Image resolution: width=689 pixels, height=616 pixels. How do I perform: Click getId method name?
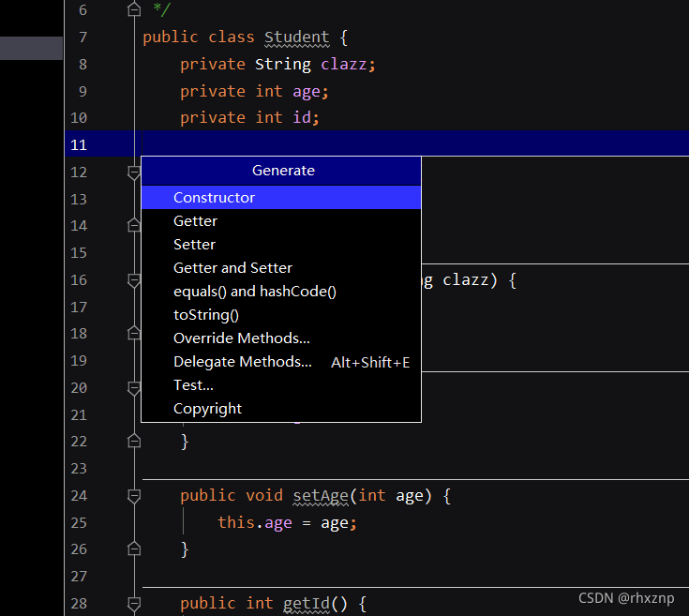307,604
